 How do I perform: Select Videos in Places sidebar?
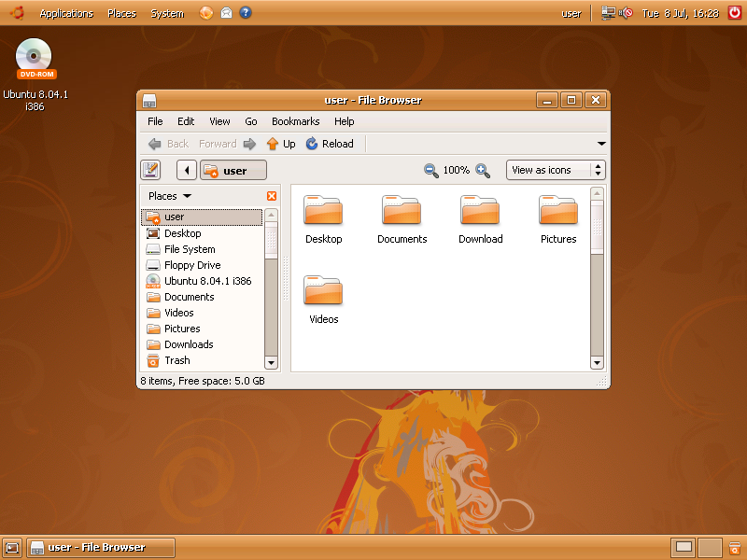pos(202,313)
